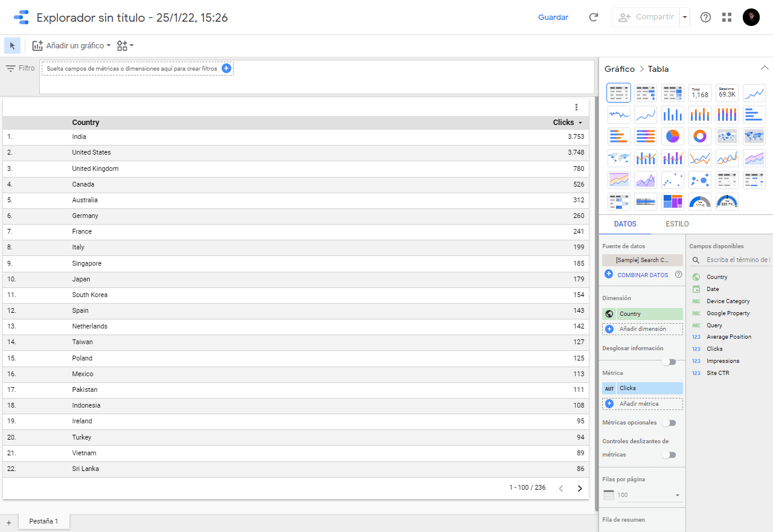Click the Guardar button

553,18
